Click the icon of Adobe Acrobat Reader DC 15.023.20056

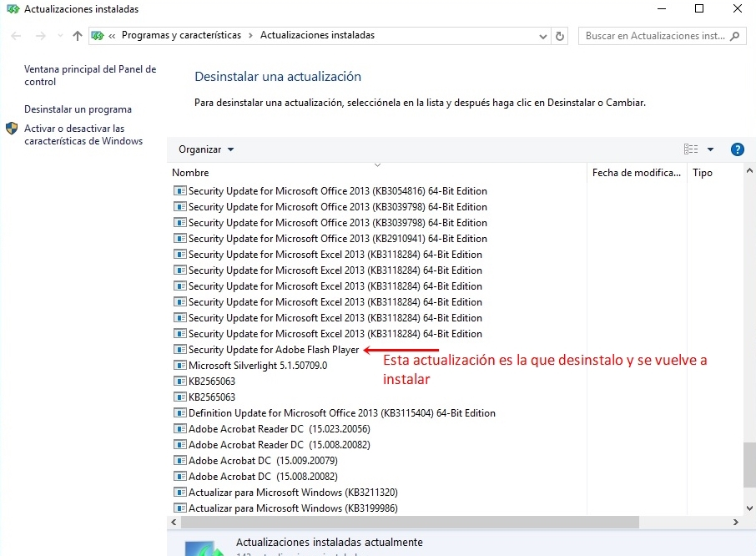[x=180, y=429]
